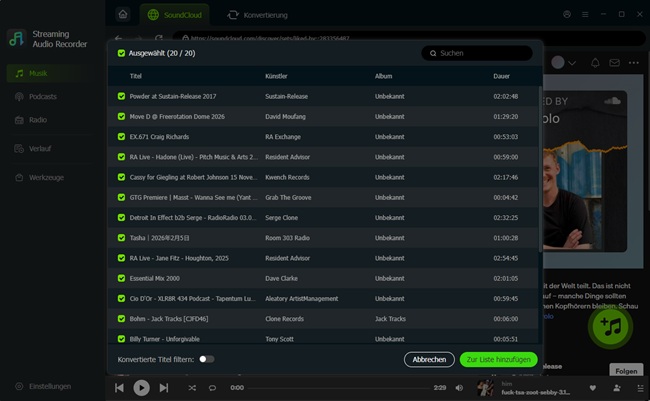The width and height of the screenshot is (650, 401).
Task: Toggle the Ausgewählt select-all checkbox
Action: pyautogui.click(x=121, y=53)
